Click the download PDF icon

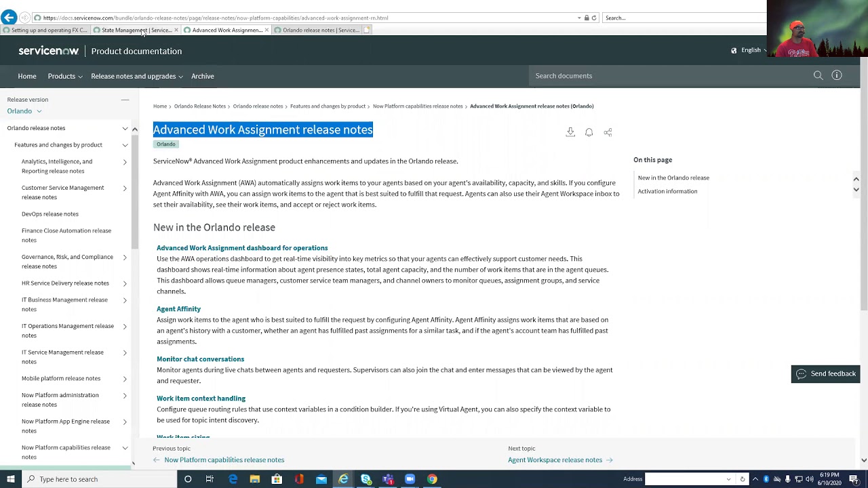[x=570, y=132]
